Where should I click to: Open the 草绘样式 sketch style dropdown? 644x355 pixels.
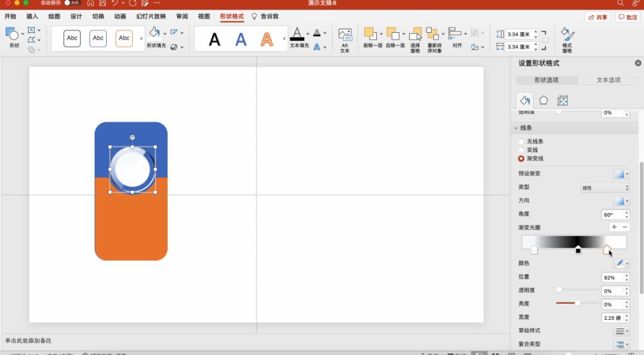[622, 331]
